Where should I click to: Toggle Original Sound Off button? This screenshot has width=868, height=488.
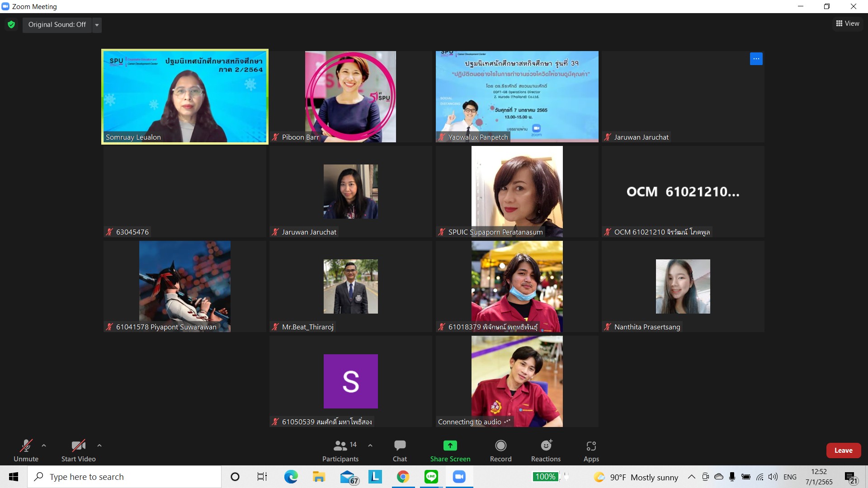pyautogui.click(x=57, y=24)
